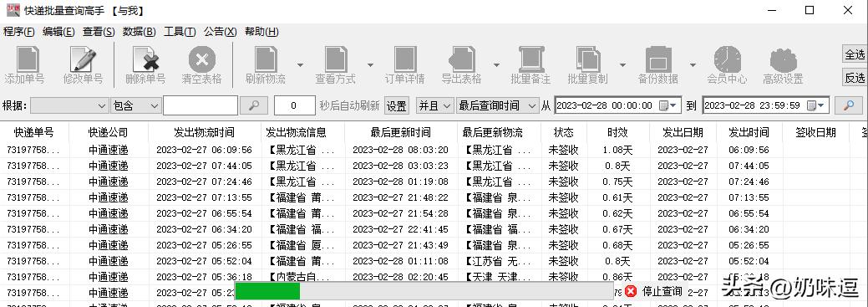Click the cell 2023-02-27 21:48:22

400,197
